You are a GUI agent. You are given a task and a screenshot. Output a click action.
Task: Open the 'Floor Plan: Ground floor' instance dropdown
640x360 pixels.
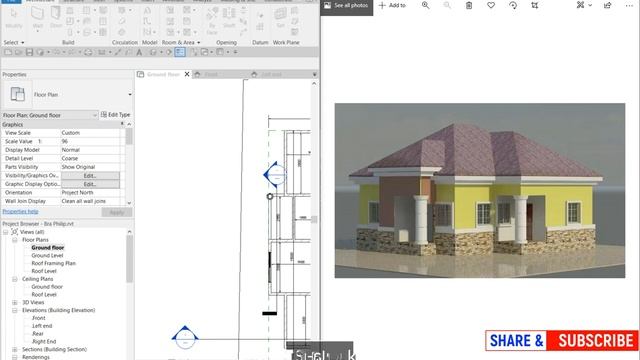point(94,116)
